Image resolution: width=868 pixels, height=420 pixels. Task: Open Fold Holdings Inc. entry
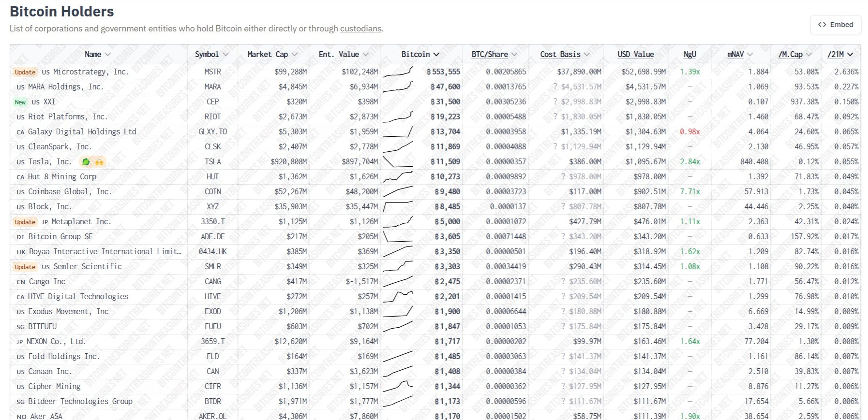(64, 356)
